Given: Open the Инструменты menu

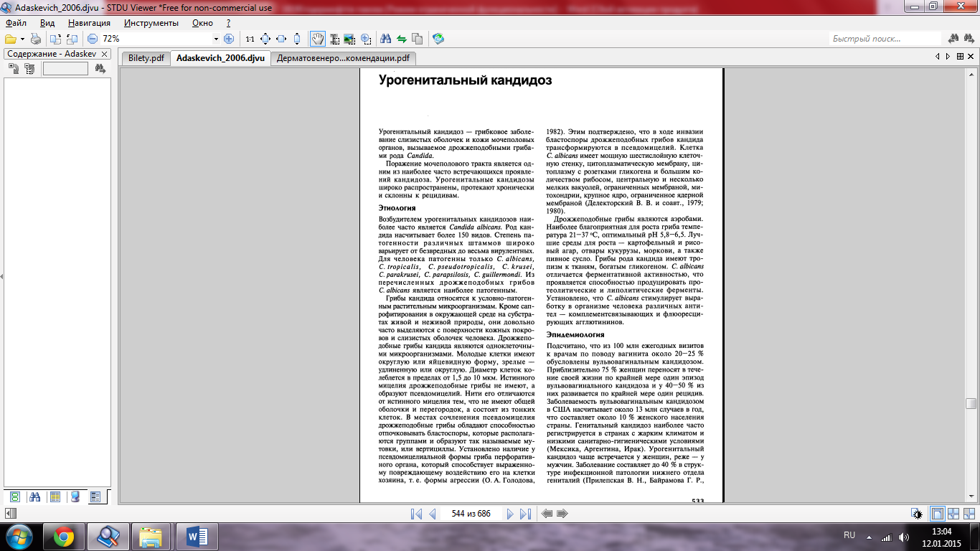Looking at the screenshot, I should tap(151, 23).
